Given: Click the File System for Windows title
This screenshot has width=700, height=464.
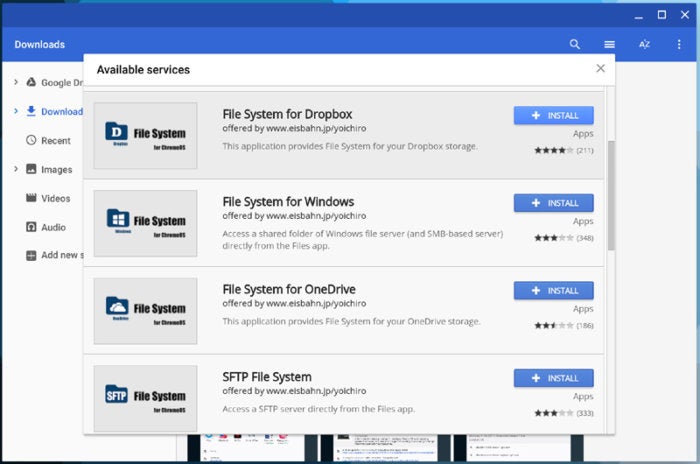Looking at the screenshot, I should point(288,202).
